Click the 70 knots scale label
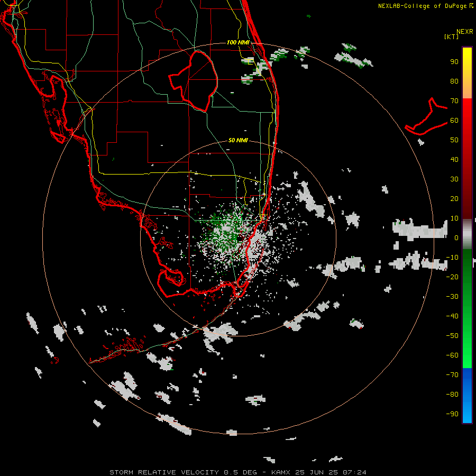 [454, 101]
